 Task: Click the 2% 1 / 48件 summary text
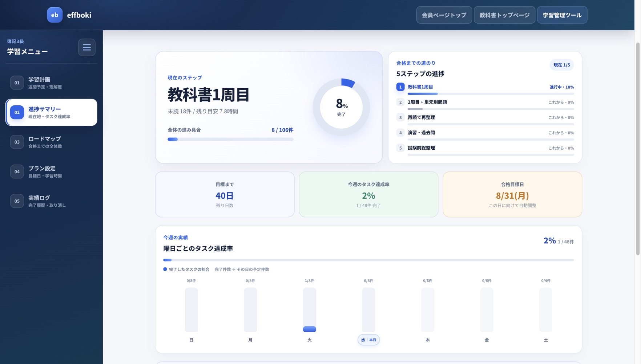[x=559, y=241]
